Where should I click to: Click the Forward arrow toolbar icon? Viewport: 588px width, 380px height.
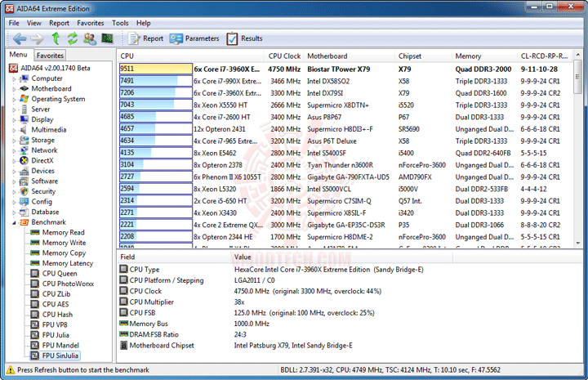(x=37, y=38)
